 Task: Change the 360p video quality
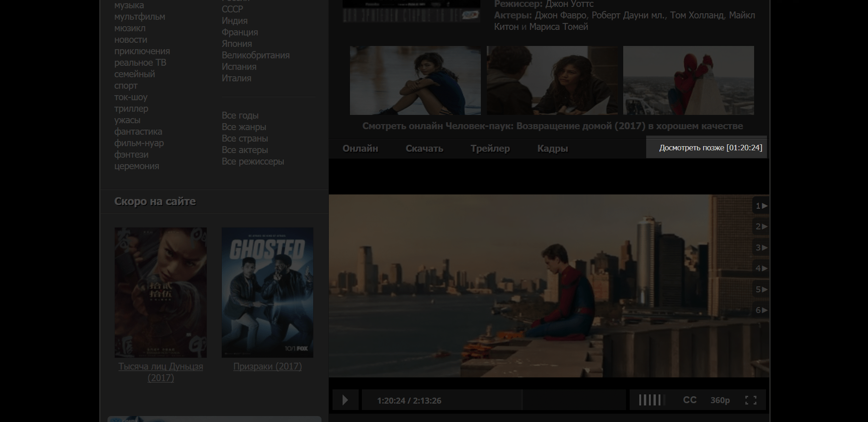pos(720,400)
